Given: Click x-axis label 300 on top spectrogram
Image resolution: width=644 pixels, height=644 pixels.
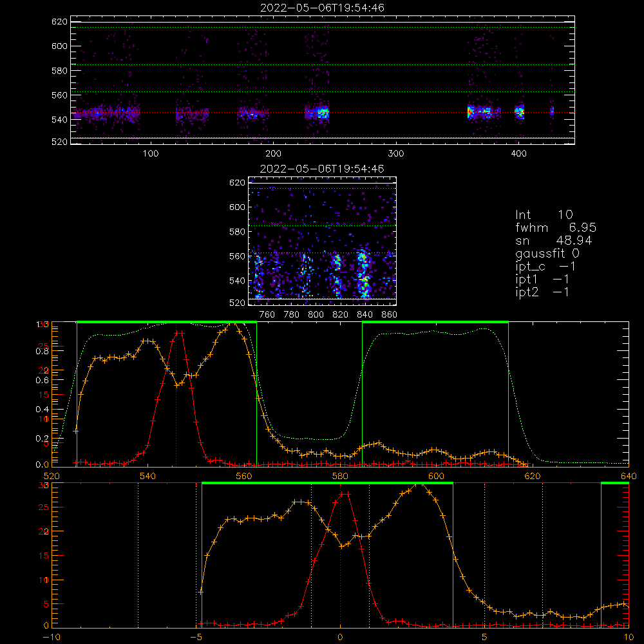Looking at the screenshot, I should 396,154.
